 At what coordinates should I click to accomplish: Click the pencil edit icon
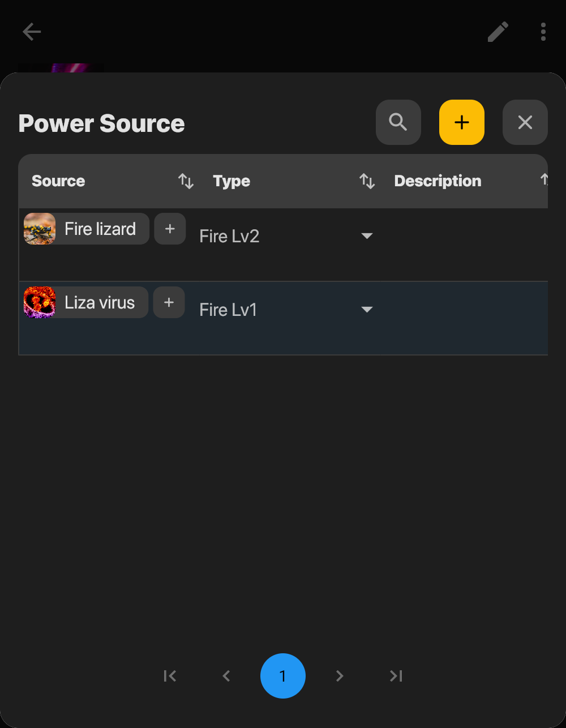pyautogui.click(x=498, y=32)
